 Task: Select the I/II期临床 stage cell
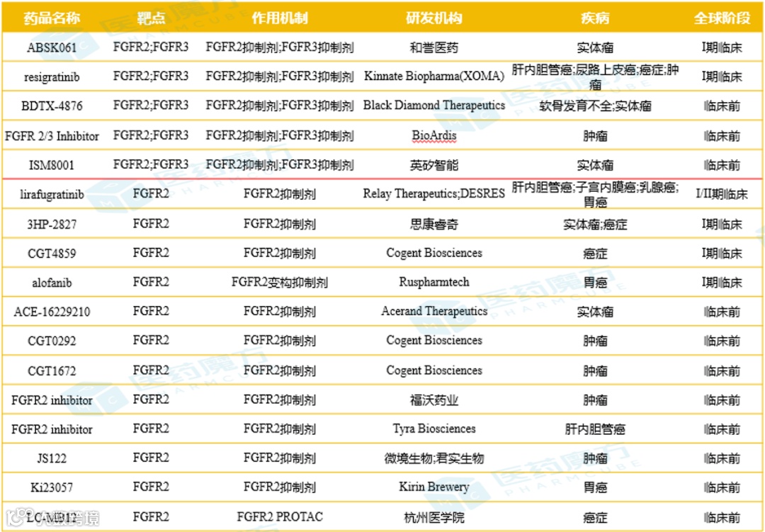tap(722, 194)
